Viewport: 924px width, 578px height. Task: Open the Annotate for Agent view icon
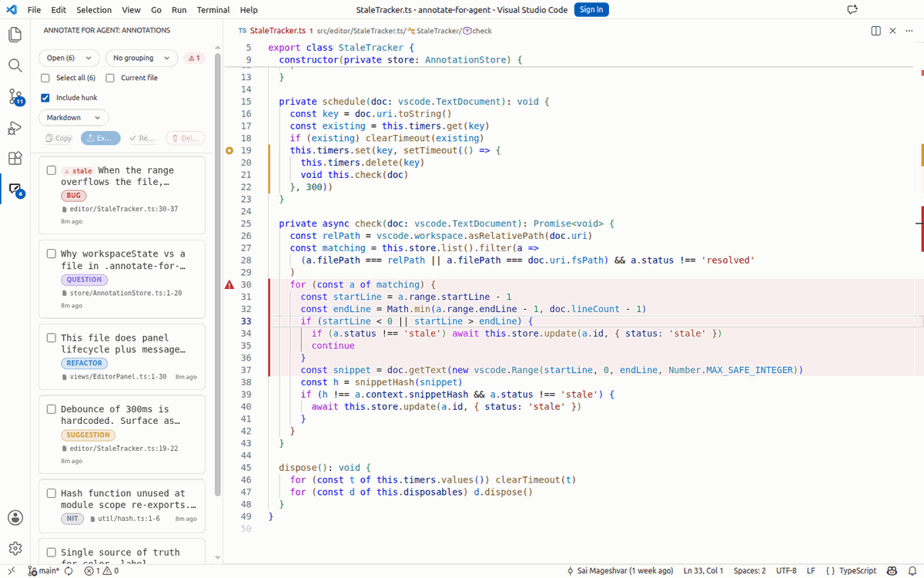tap(15, 189)
